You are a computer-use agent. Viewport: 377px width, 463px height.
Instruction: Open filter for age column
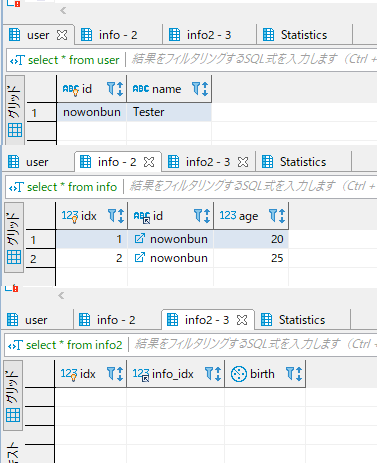(x=273, y=216)
